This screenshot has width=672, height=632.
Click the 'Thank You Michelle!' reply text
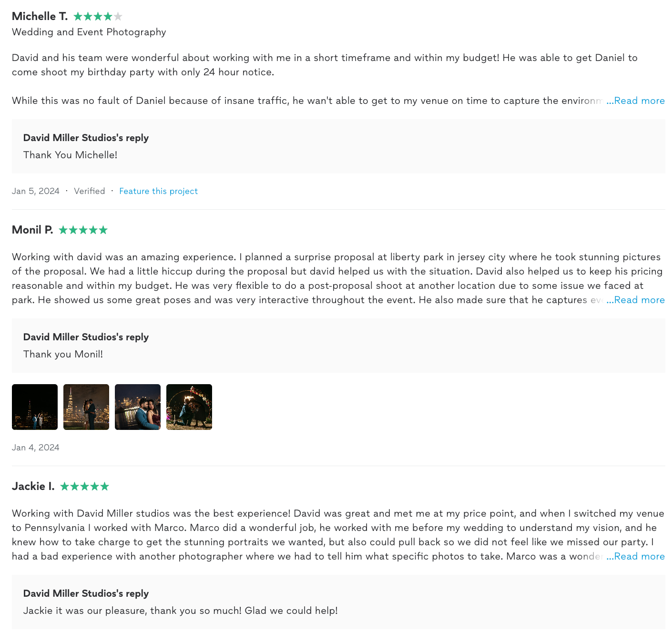[x=70, y=155]
